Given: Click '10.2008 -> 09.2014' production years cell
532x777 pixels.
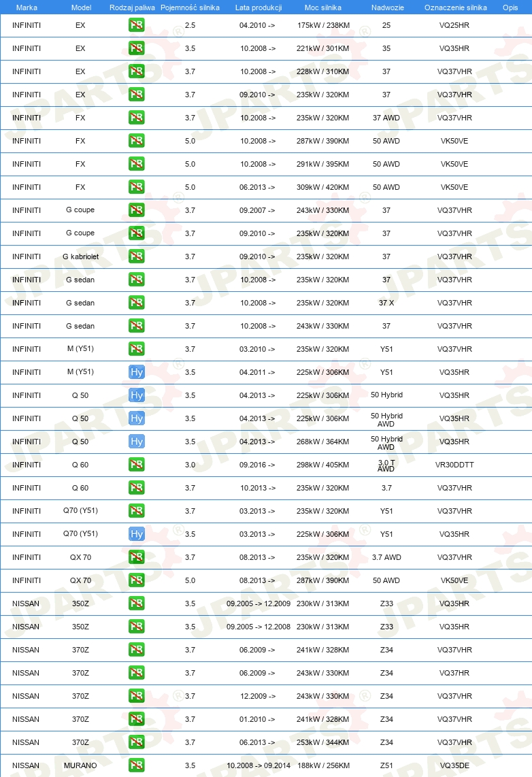Looking at the screenshot, I should click(x=259, y=765).
